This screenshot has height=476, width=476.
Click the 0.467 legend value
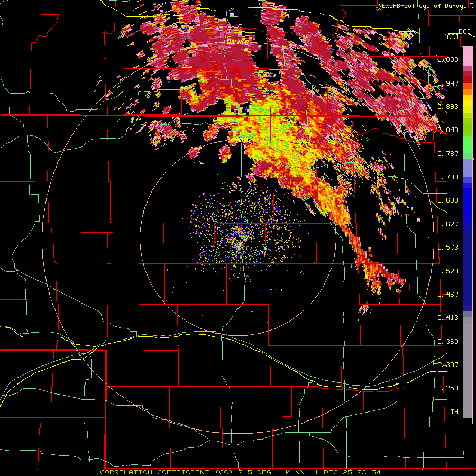pos(448,294)
